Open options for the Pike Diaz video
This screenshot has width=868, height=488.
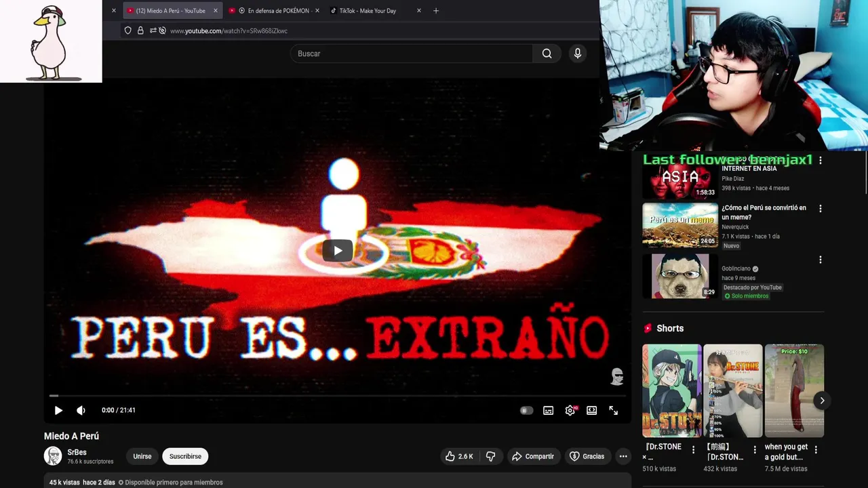click(821, 161)
